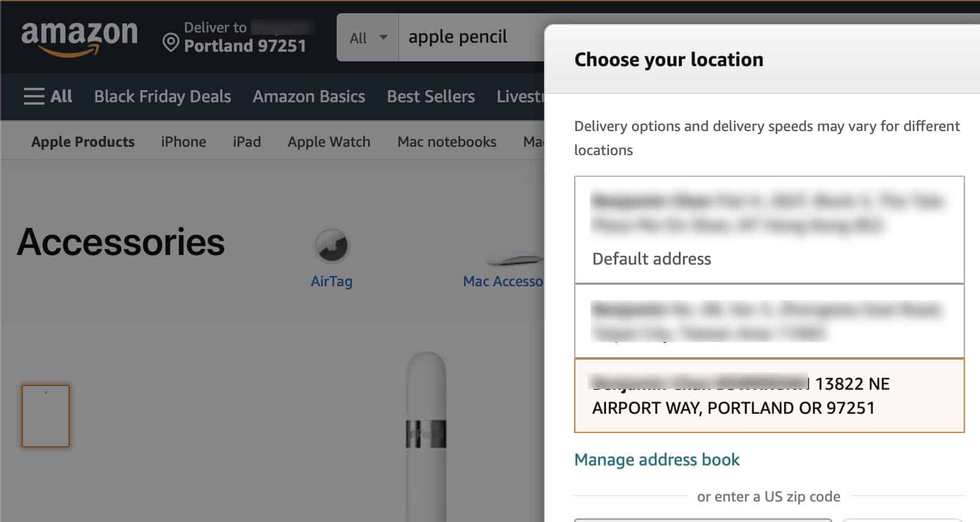This screenshot has width=980, height=522.
Task: Open the Mac notebooks tab
Action: pyautogui.click(x=447, y=142)
